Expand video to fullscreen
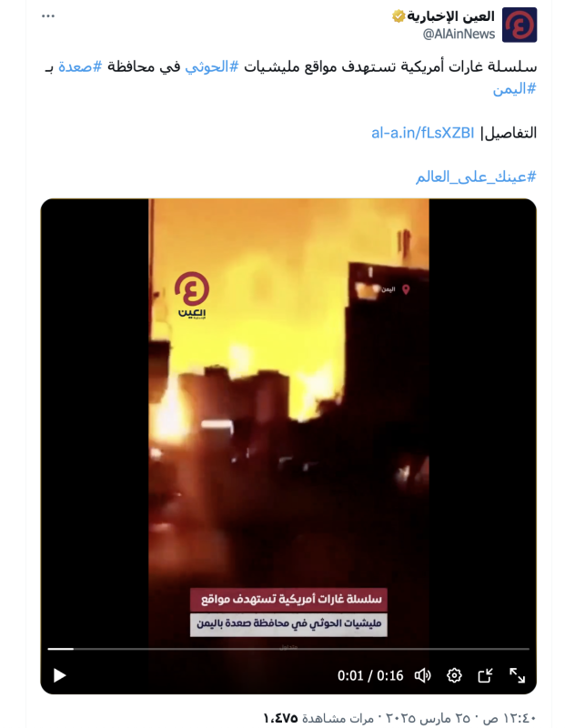The height and width of the screenshot is (728, 565). click(x=517, y=675)
